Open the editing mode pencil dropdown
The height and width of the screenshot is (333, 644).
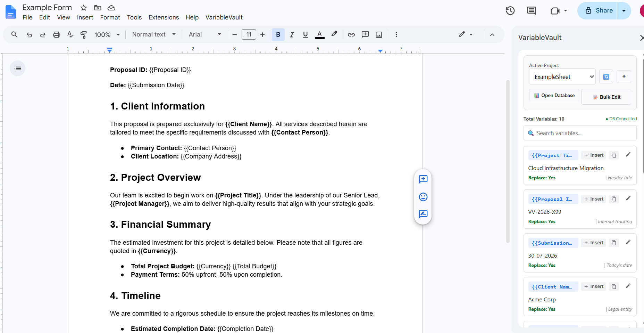466,34
